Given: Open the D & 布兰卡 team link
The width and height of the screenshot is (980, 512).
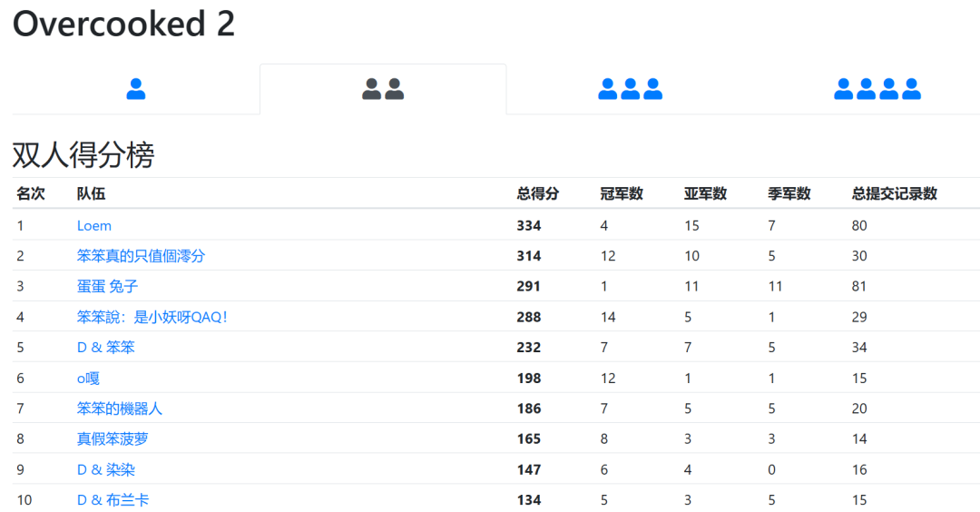Looking at the screenshot, I should click(x=113, y=499).
